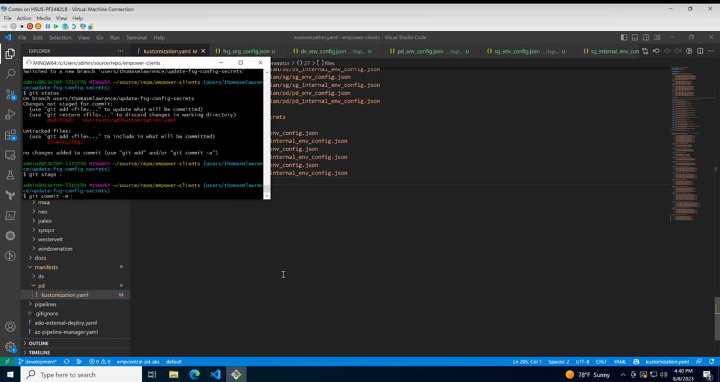Click the VM orange Save button

coord(38,26)
